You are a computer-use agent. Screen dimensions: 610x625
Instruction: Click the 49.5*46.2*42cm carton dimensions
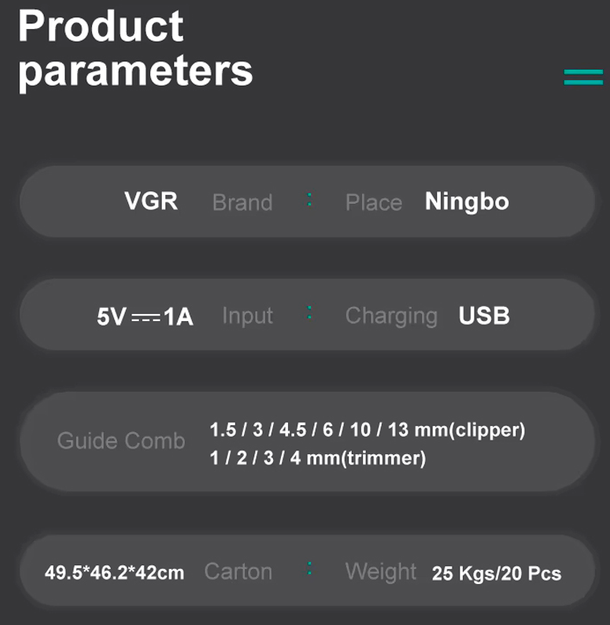click(x=114, y=573)
